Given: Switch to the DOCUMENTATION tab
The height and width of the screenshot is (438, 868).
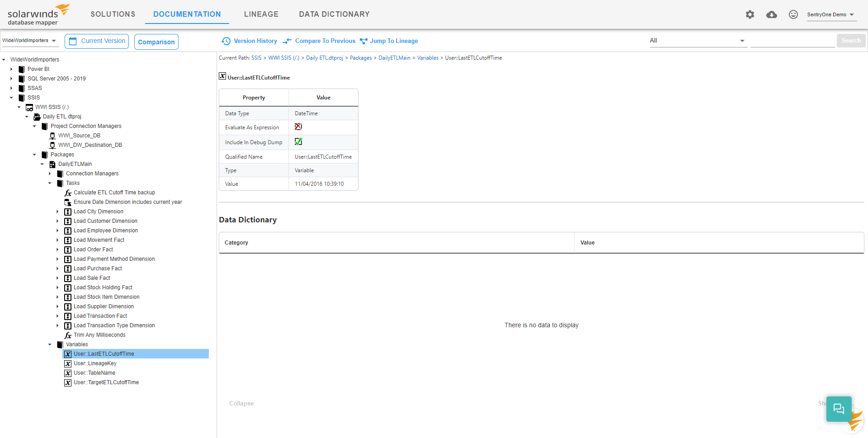Looking at the screenshot, I should 187,14.
